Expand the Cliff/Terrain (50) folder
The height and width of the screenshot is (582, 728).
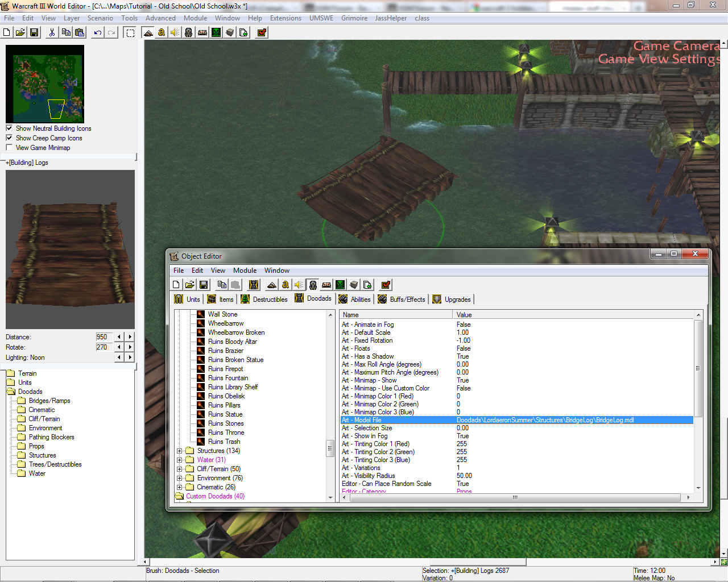pyautogui.click(x=180, y=469)
